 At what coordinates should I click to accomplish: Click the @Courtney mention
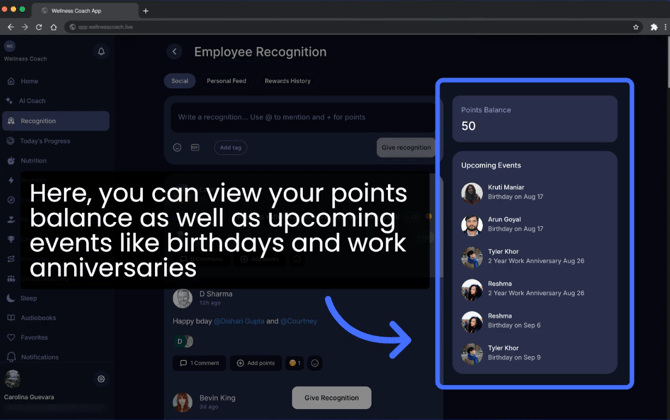pyautogui.click(x=299, y=321)
